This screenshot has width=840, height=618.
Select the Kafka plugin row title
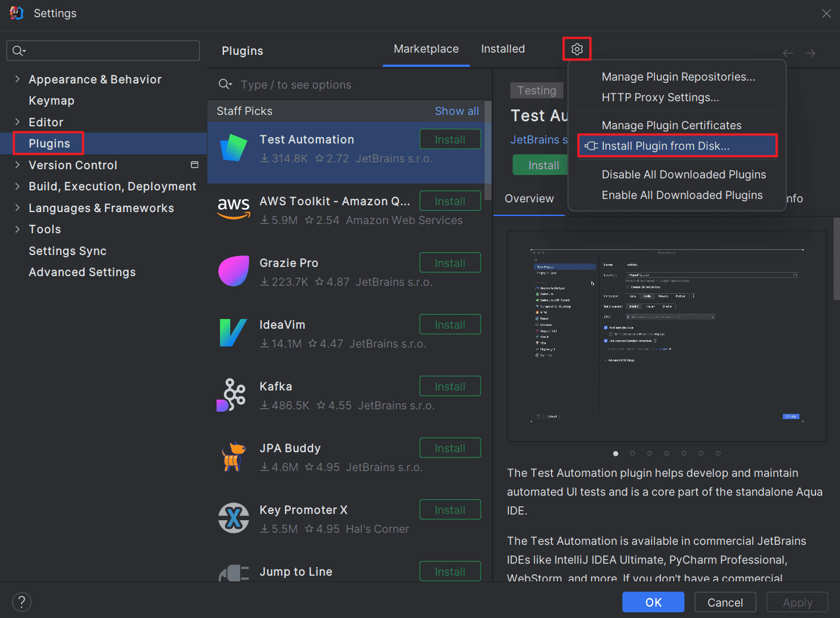[x=275, y=386]
